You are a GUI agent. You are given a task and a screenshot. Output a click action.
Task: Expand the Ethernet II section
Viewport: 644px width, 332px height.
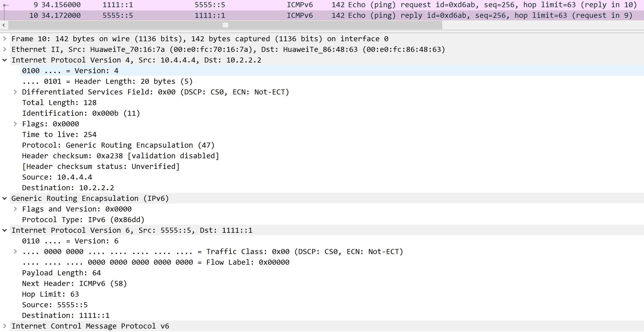point(5,49)
